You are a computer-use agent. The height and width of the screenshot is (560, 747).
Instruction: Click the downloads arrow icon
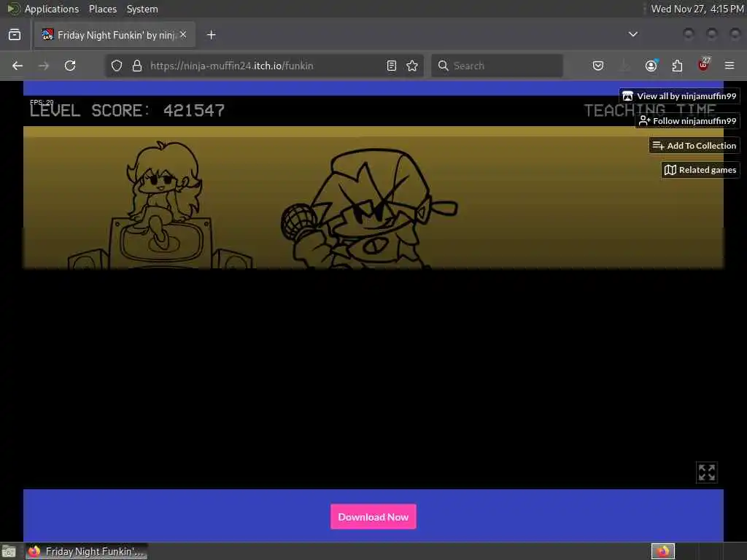click(x=624, y=66)
